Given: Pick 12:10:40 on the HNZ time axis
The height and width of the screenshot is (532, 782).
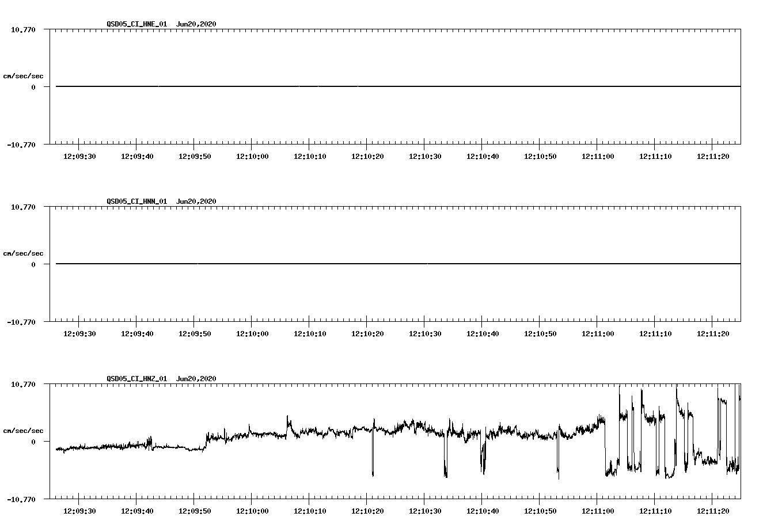Looking at the screenshot, I should click(x=483, y=511).
